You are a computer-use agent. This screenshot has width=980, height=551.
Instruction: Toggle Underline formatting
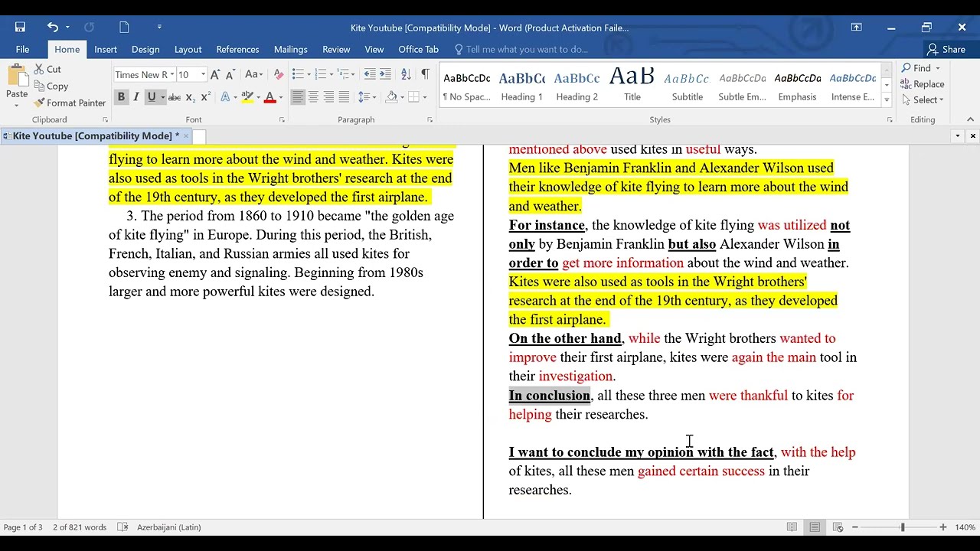point(151,97)
